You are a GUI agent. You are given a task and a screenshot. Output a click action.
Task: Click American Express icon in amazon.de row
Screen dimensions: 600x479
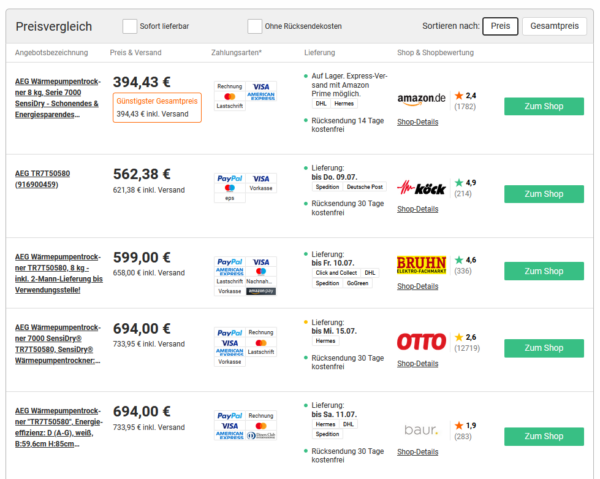tap(261, 96)
